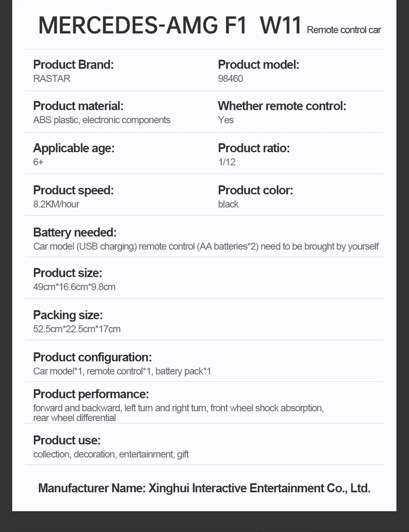Screen dimensions: 409x532
Task: Click "ABS plastic, electronic components" text
Action: click(x=101, y=120)
